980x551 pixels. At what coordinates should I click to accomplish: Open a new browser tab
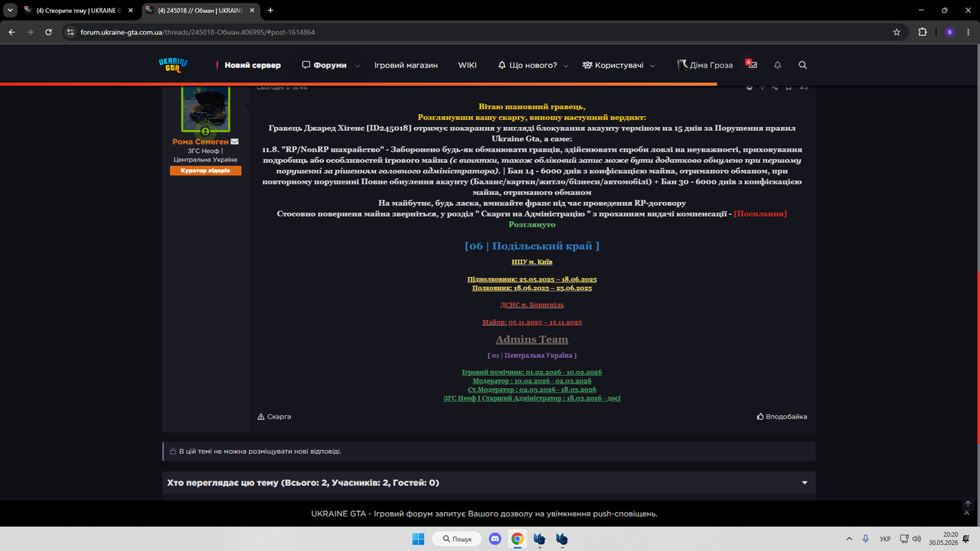[270, 11]
